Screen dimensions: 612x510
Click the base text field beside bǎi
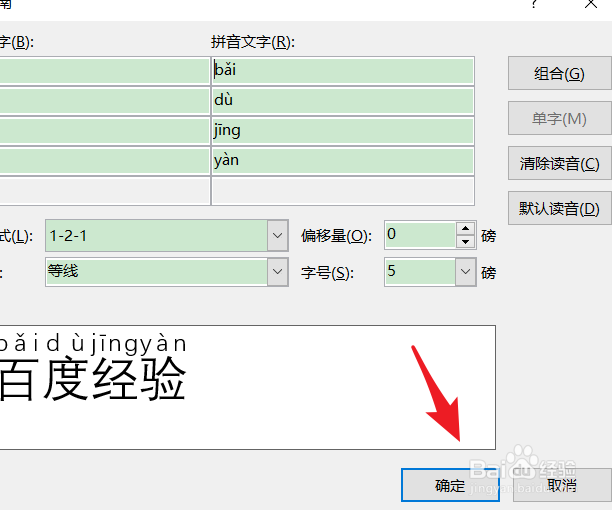[x=105, y=71]
